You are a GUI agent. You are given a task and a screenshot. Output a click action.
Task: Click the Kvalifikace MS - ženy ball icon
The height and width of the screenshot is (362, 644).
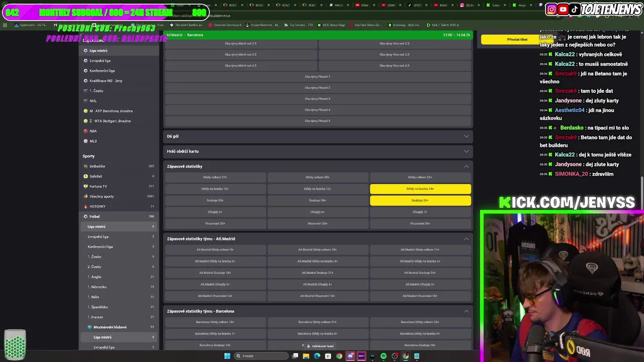(x=86, y=81)
